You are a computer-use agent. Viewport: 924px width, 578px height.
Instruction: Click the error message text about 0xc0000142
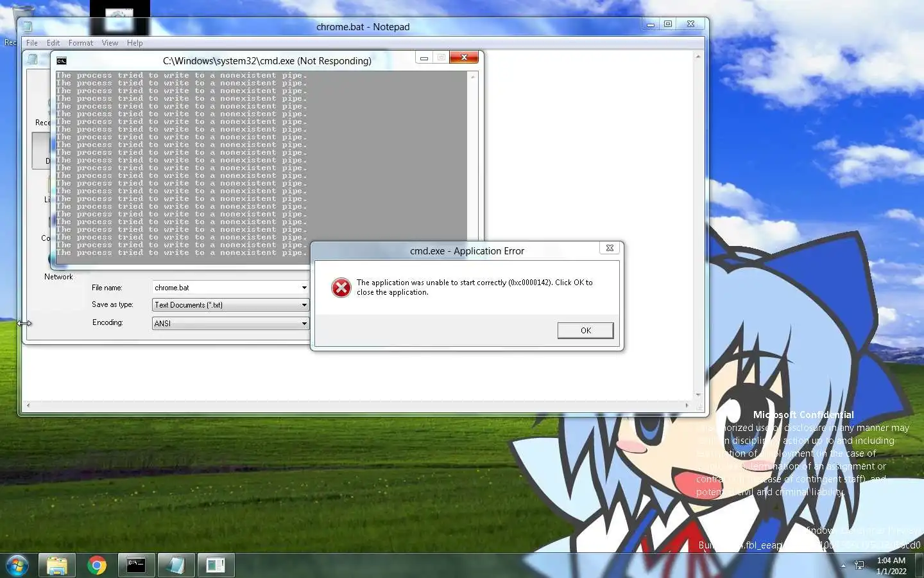(x=474, y=287)
